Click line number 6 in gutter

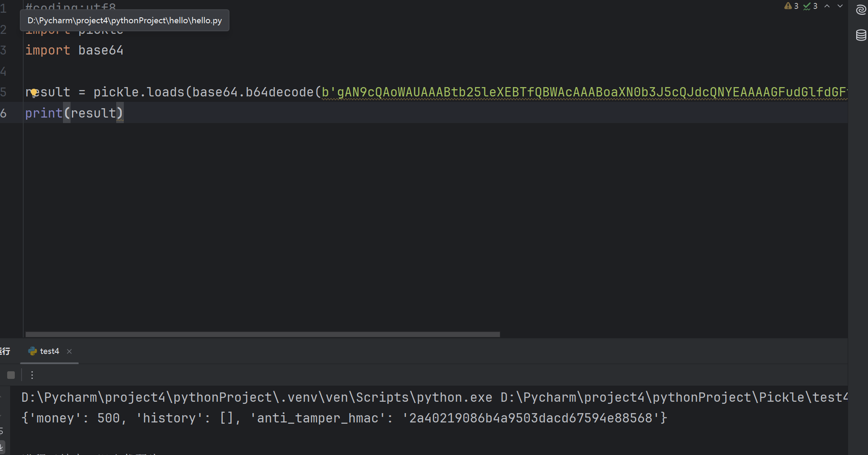coord(4,113)
